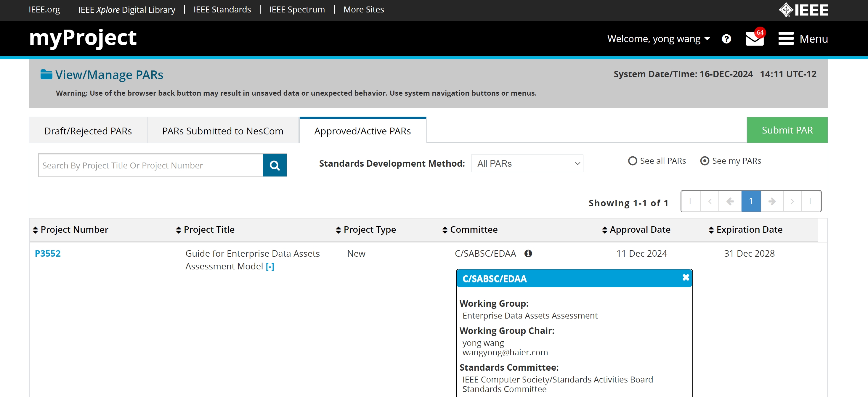This screenshot has width=868, height=397.
Task: Open the Standards Development Method dropdown
Action: pyautogui.click(x=527, y=164)
